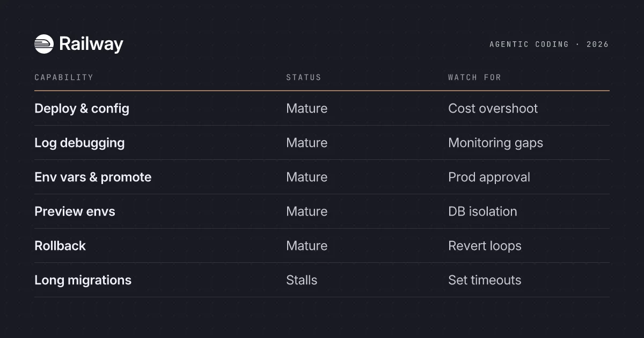Click the "Stalls" status cell
This screenshot has width=644, height=338.
coord(302,280)
